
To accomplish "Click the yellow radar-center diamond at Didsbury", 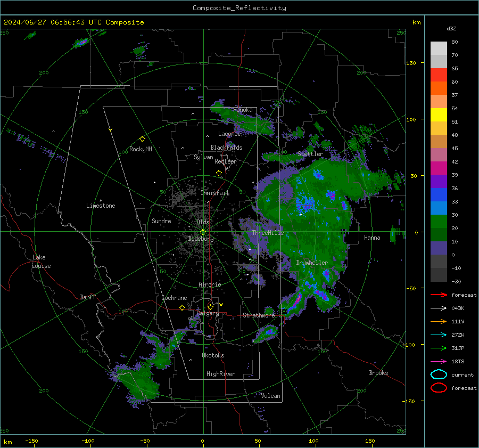I will pos(203,232).
